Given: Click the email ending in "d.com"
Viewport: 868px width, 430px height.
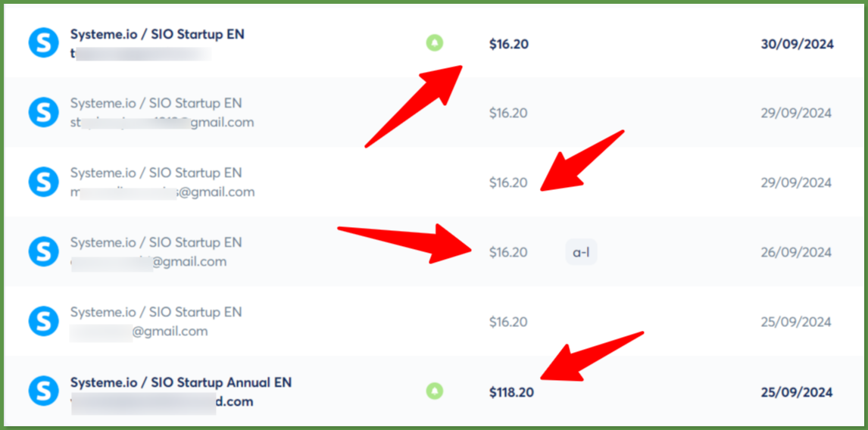Looking at the screenshot, I should [x=162, y=402].
